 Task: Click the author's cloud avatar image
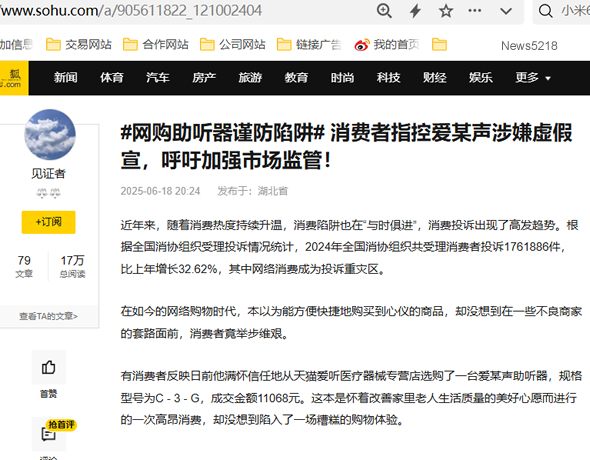point(50,135)
